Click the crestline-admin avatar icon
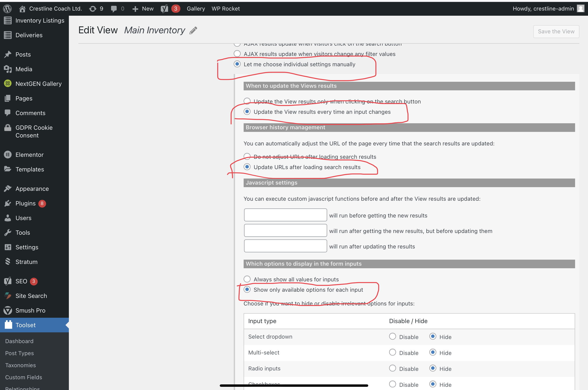588x390 pixels. point(580,9)
